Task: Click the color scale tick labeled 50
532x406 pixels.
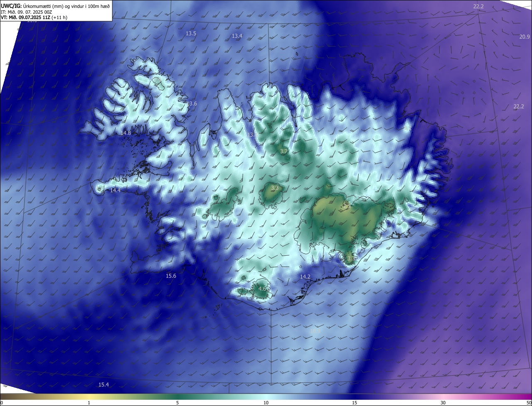Action: (x=529, y=403)
